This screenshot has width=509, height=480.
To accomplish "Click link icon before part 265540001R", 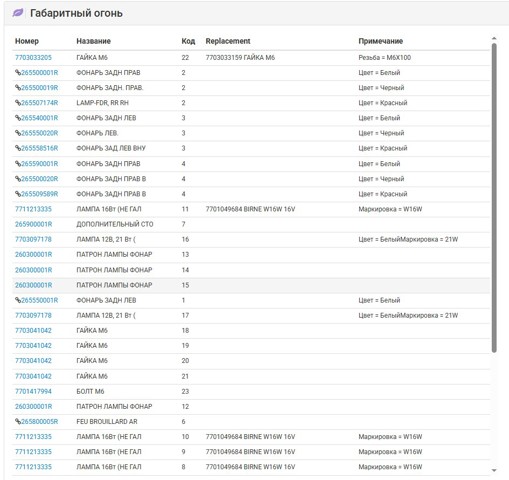I will 18,118.
